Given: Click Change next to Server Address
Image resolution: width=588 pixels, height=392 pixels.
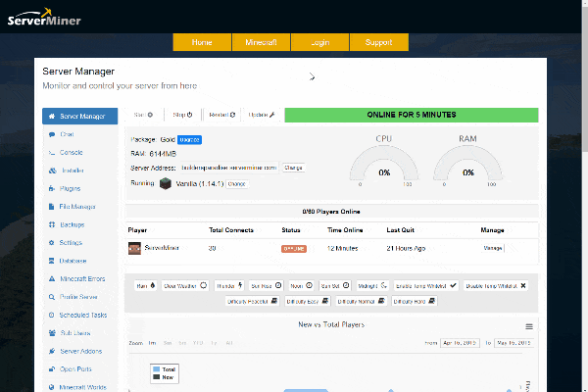Looking at the screenshot, I should (x=293, y=168).
